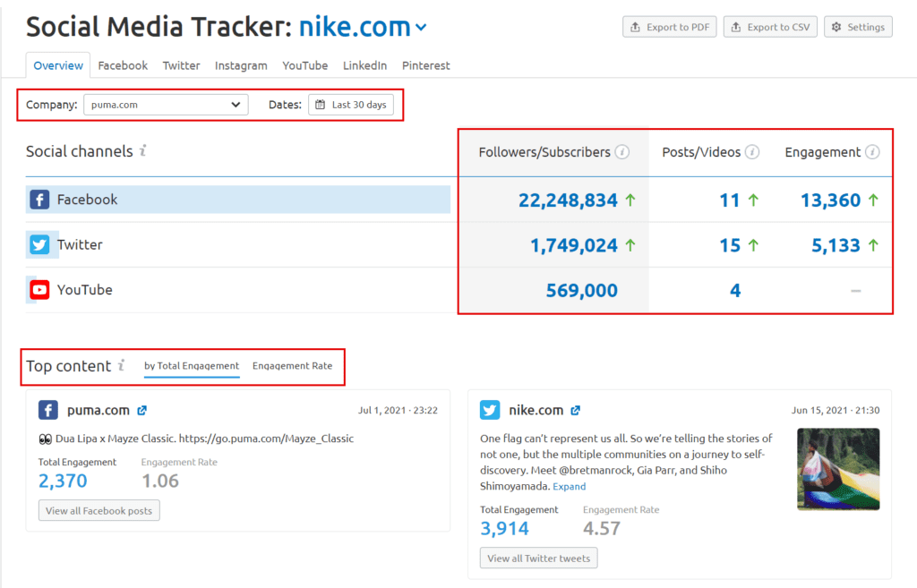This screenshot has height=588, width=917.
Task: Click puma.com Engagement Rate value 1.06
Action: [160, 481]
